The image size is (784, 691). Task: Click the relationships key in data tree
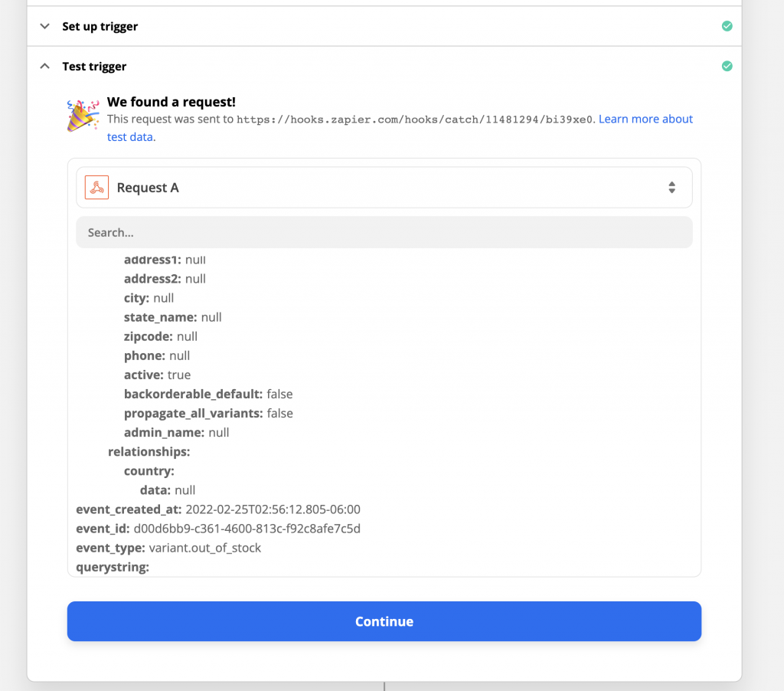coord(149,452)
